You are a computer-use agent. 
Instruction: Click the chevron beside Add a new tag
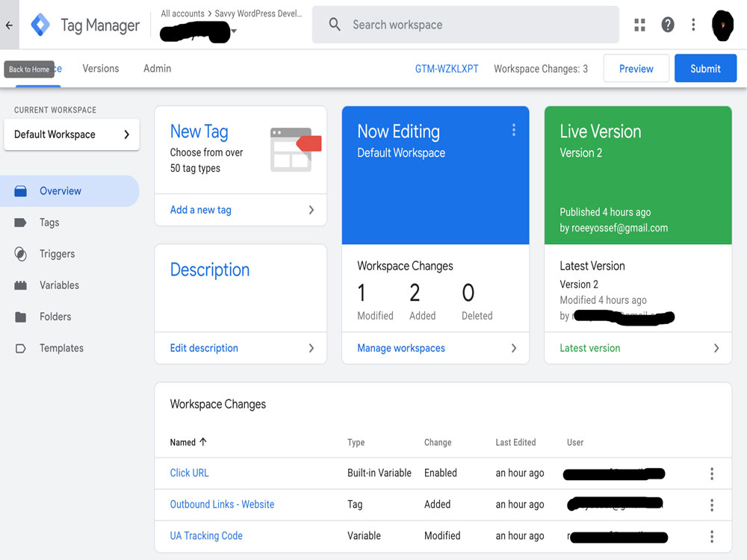tap(311, 210)
